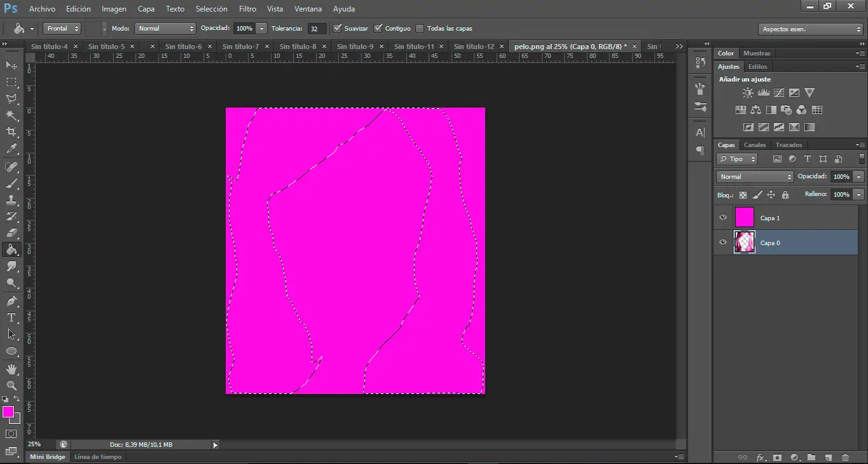Enable the Todas las capas checkbox
This screenshot has height=464, width=868.
[420, 28]
